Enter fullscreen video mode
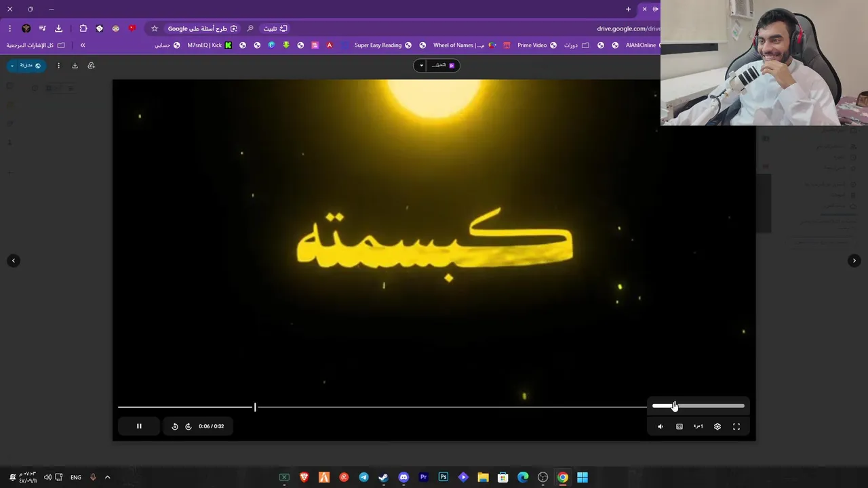The height and width of the screenshot is (488, 868). (x=736, y=426)
